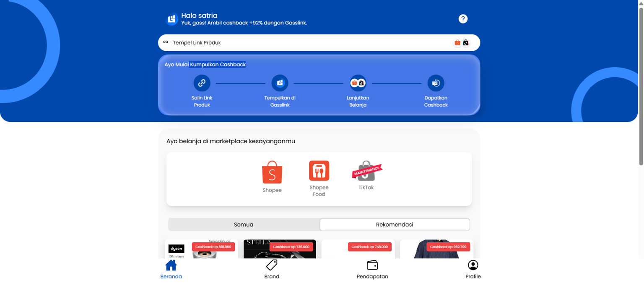Click the Gasslink logo beside greeting
Image resolution: width=644 pixels, height=291 pixels.
point(171,19)
